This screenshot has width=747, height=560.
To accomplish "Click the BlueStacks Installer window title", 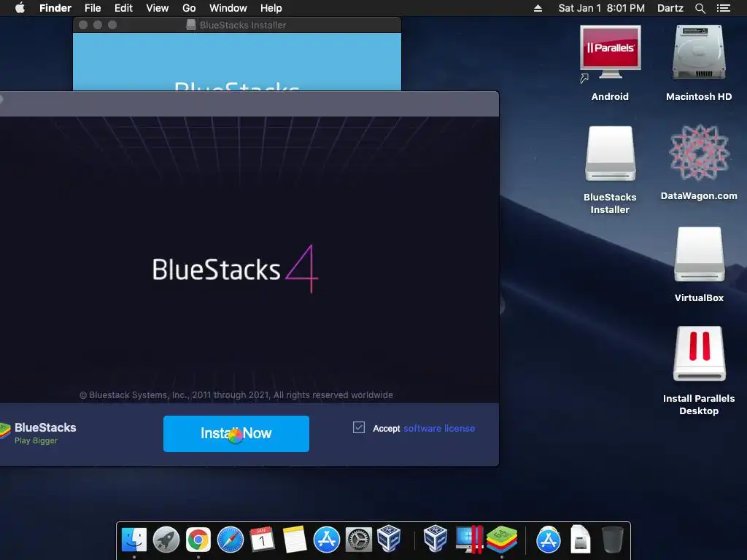I will (x=243, y=25).
